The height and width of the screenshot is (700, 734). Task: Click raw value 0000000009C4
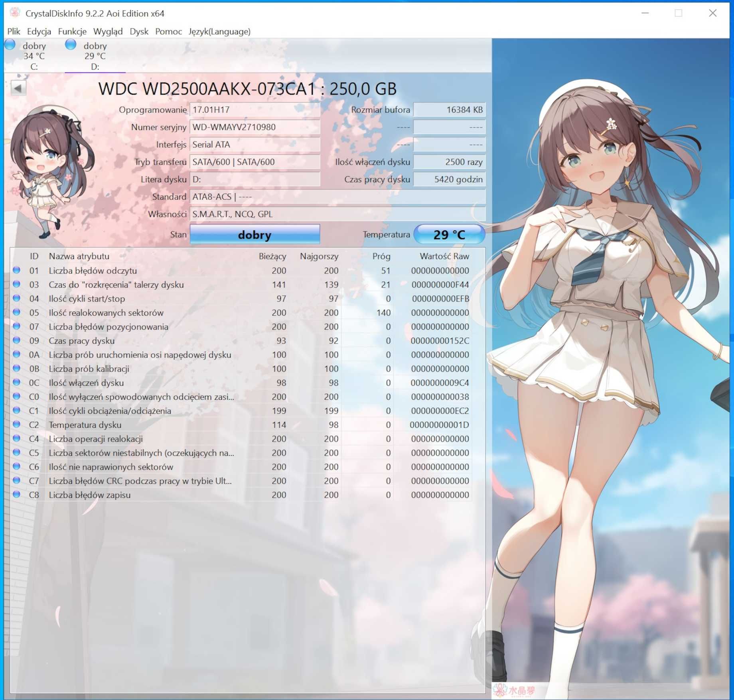(440, 383)
